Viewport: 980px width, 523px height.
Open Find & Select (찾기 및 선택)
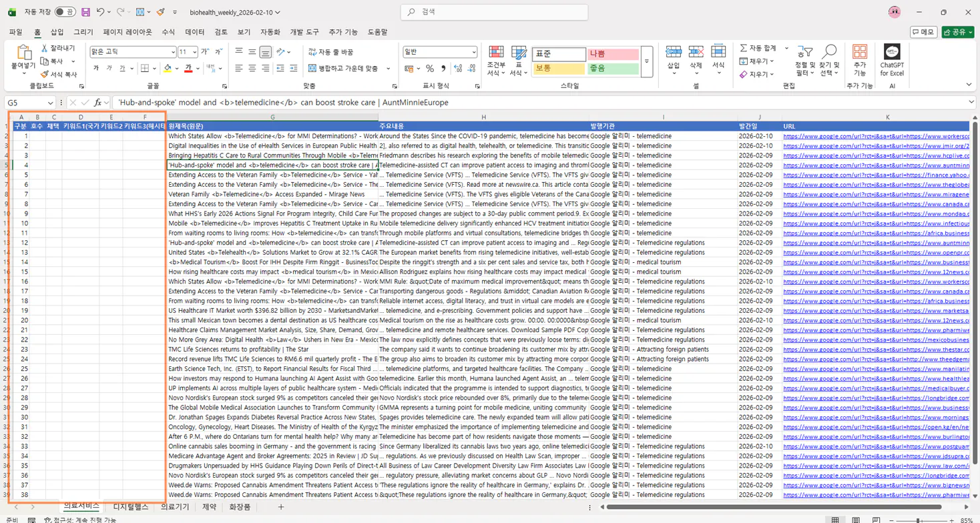point(829,61)
